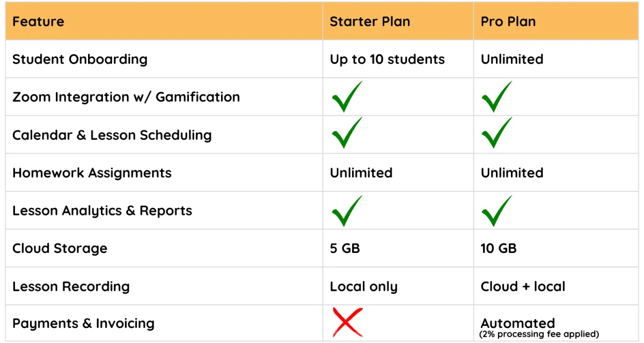Screen dimensions: 644x343
Task: Click the Student Onboarding feature label
Action: [x=80, y=59]
